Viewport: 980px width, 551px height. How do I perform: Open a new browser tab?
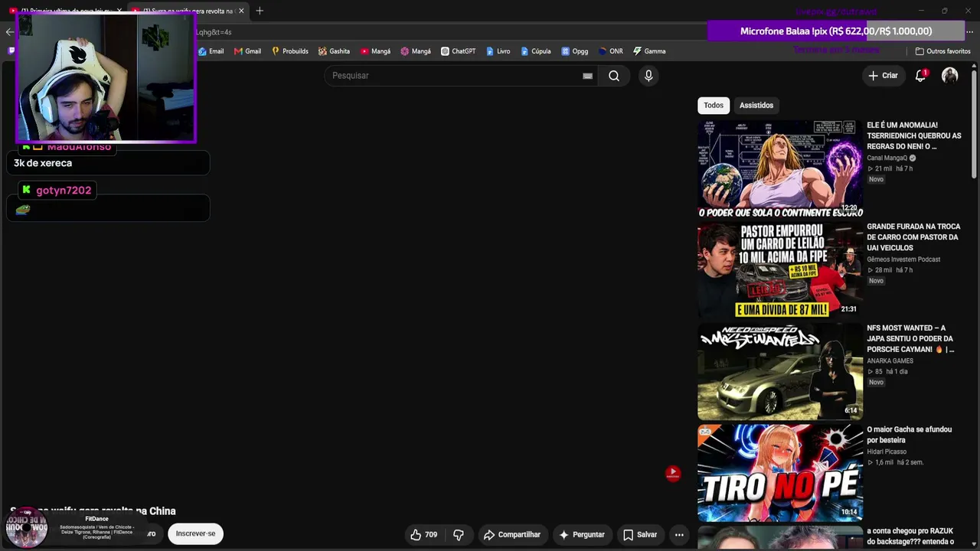coord(260,11)
